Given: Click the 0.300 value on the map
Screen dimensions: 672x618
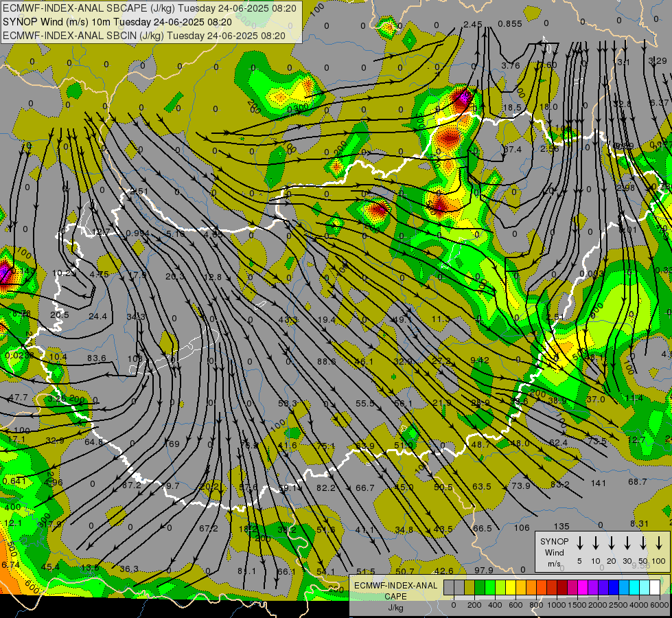Looking at the screenshot, I should coord(298,109).
